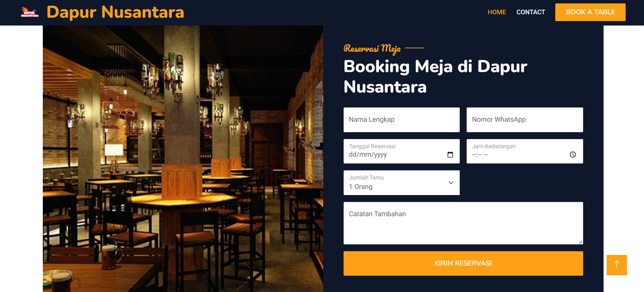Click the BOOK A TABLE button
The height and width of the screenshot is (292, 644).
click(590, 12)
